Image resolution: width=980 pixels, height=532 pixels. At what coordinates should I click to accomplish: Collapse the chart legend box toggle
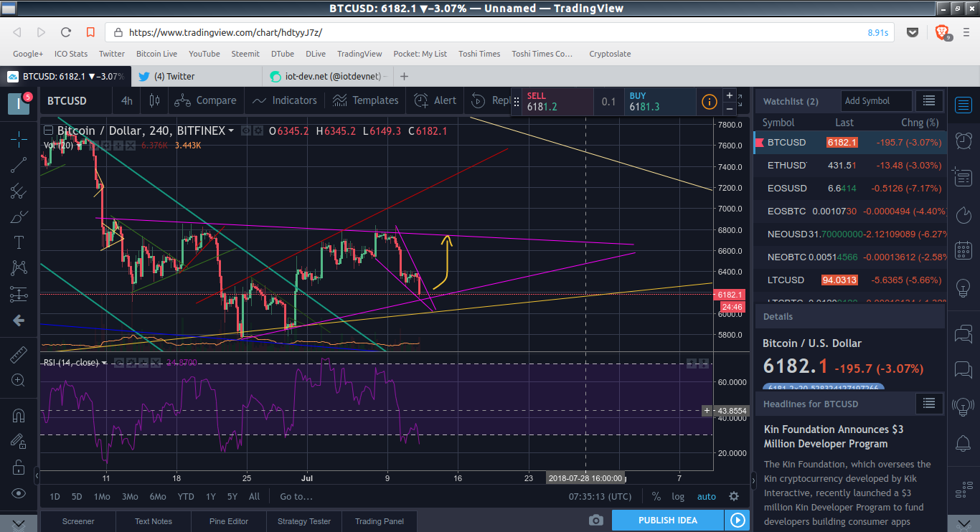48,130
